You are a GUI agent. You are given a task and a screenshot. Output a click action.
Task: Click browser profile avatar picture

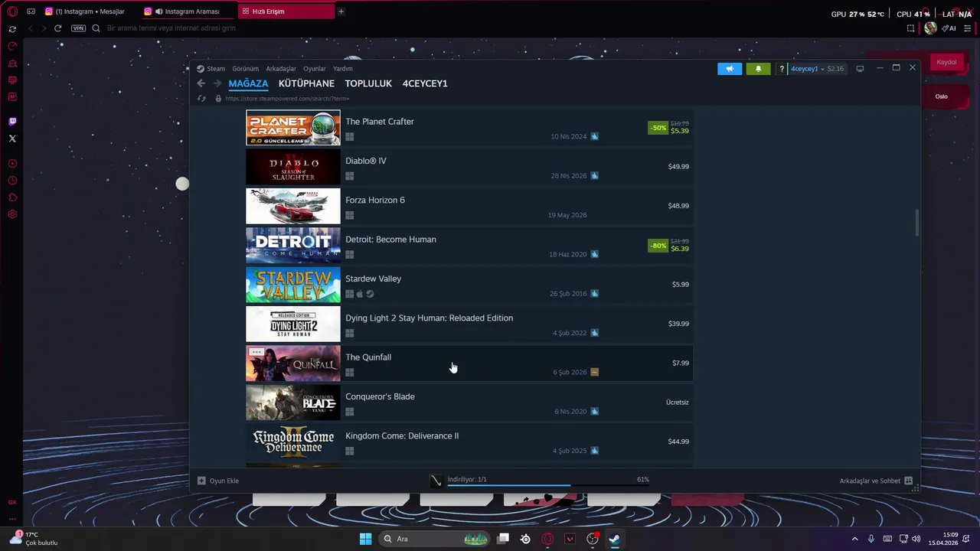tap(930, 28)
